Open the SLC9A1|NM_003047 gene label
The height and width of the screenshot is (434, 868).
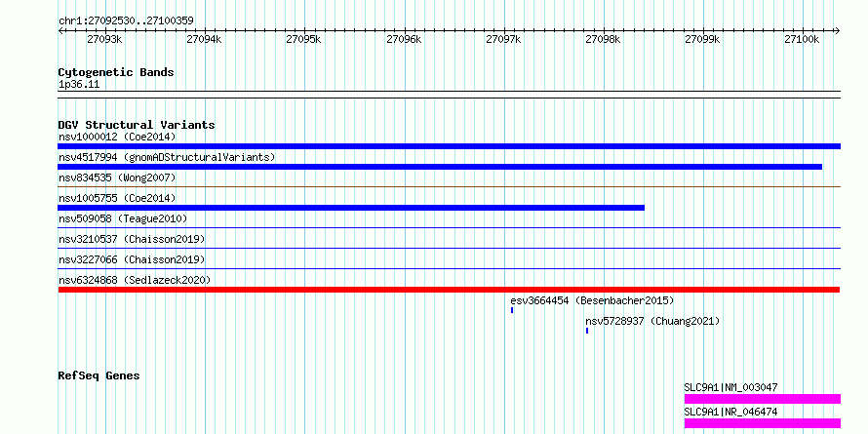[x=730, y=387]
